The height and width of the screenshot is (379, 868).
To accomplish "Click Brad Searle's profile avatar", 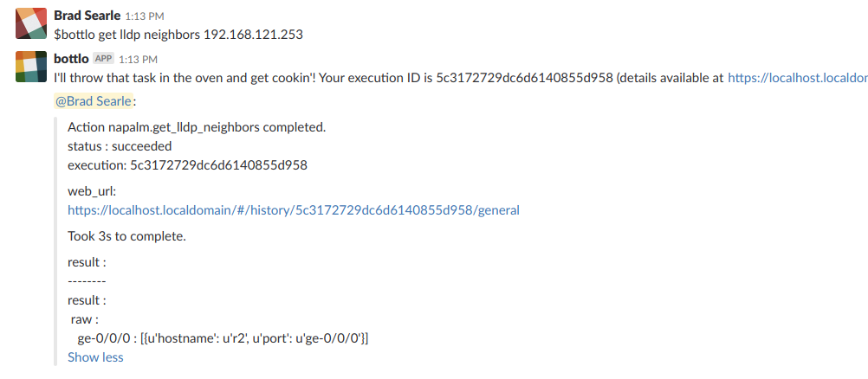I will pos(31,22).
